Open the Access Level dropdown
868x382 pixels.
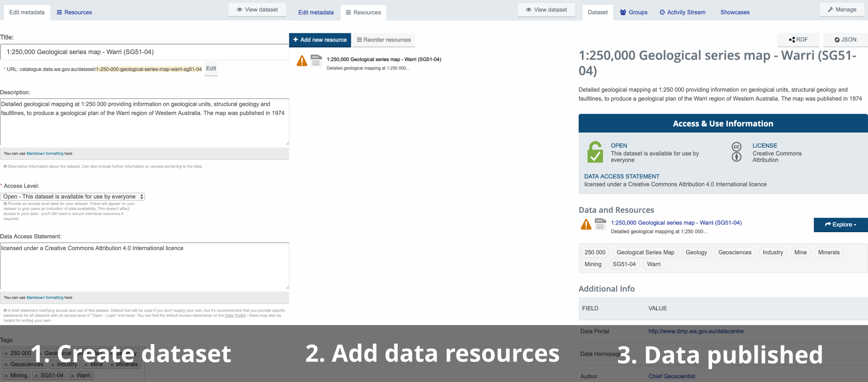click(x=72, y=196)
